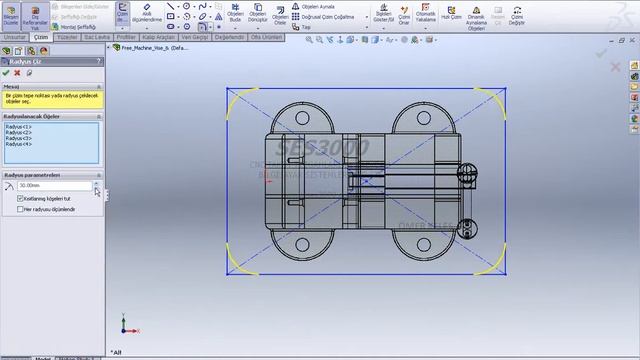Open the Line tool dropdown arrow

click(178, 7)
